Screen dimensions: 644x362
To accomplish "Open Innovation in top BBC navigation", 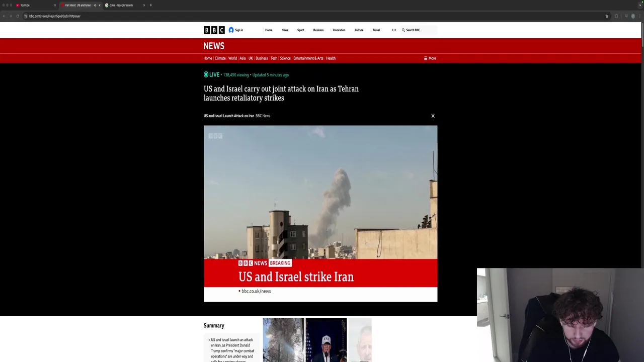I will click(x=339, y=30).
